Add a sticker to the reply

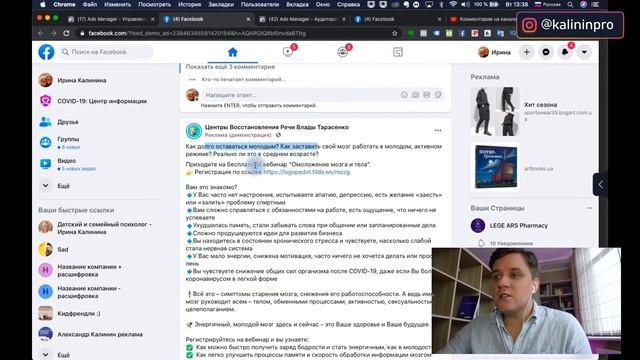[x=438, y=95]
